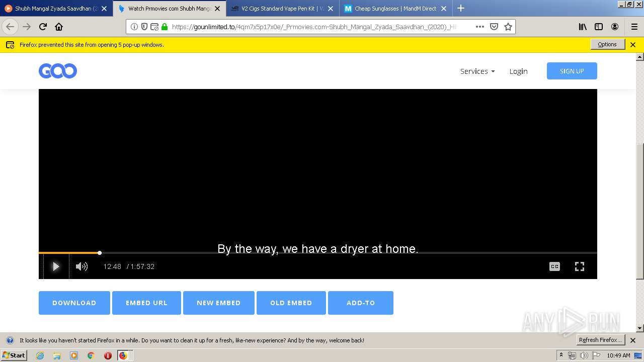Viewport: 644px width, 362px height.
Task: Open media player taskbar icon
Action: point(74,355)
